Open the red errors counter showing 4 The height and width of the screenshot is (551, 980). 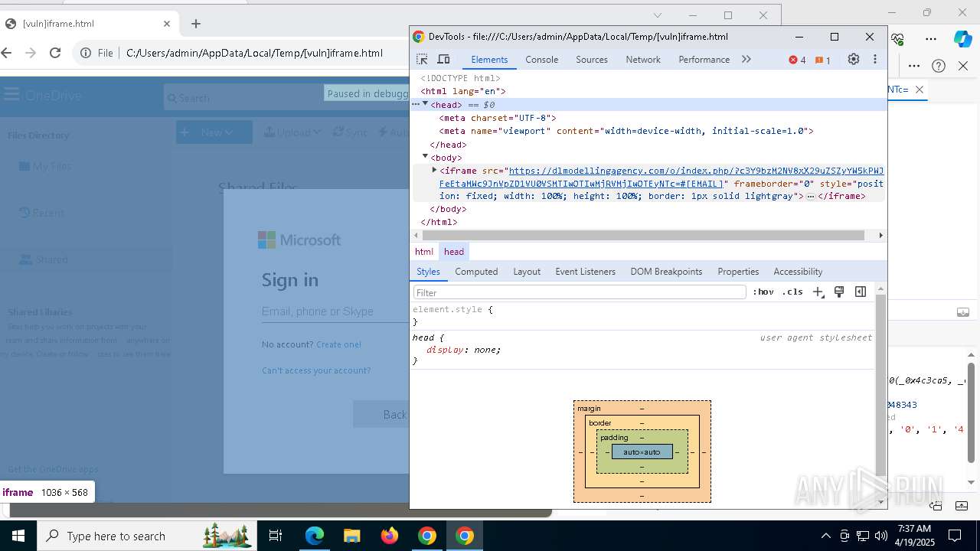[x=797, y=60]
